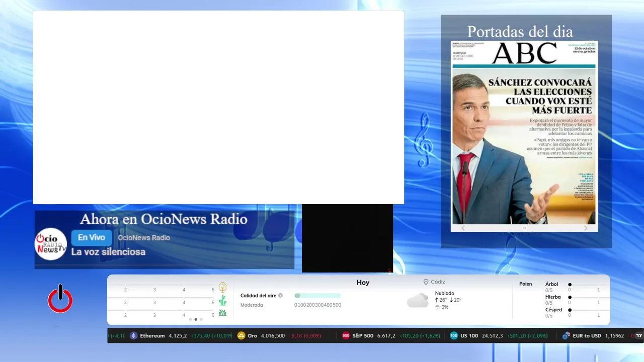This screenshot has width=644, height=362.
Task: Click the white video player area
Action: click(x=218, y=107)
